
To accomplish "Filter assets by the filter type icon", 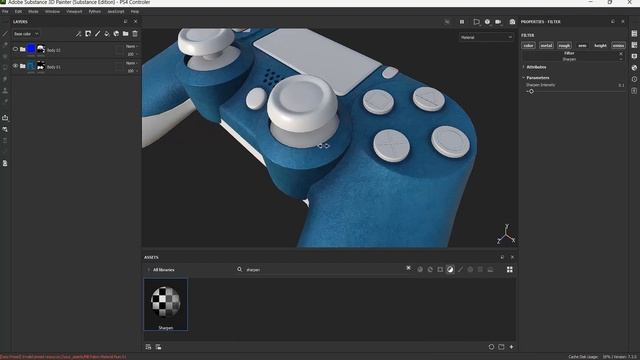I will (450, 269).
